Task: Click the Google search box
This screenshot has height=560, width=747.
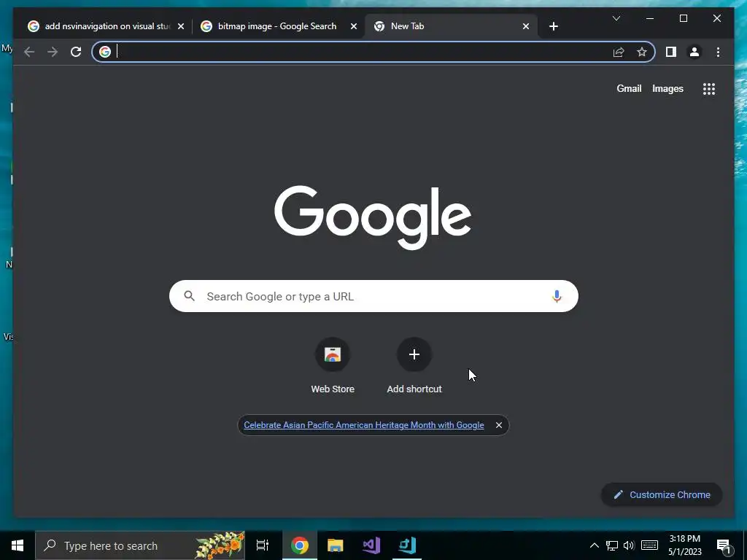Action: [x=373, y=296]
